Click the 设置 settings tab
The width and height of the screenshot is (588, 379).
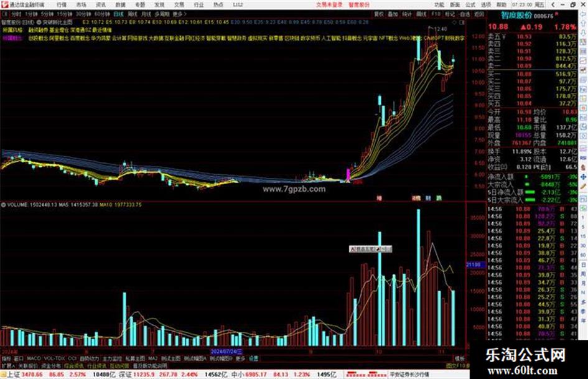point(253,358)
